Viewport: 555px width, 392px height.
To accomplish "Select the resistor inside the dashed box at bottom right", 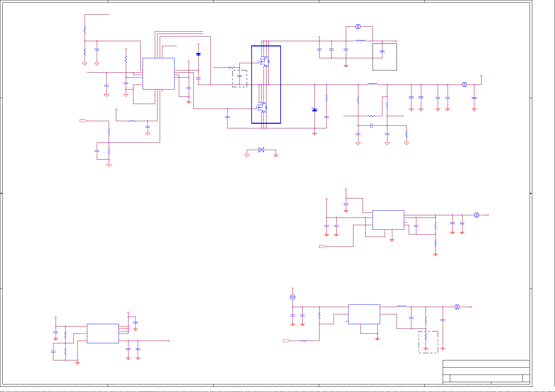I will 426,337.
